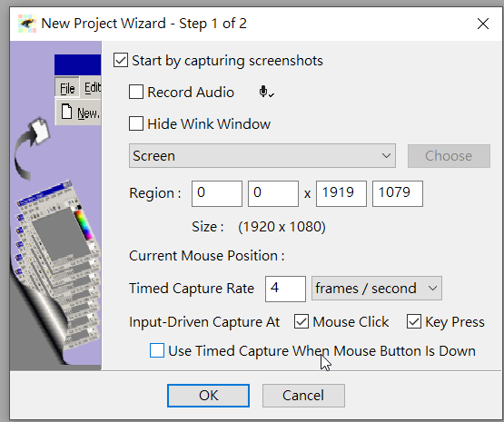Click the Region field showing 1079

[397, 193]
